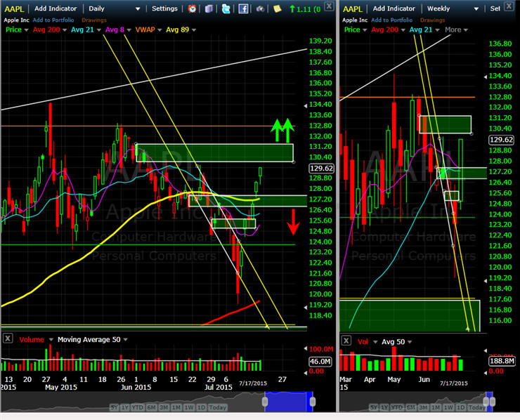Viewport: 520px width, 420px height.
Task: Click the right range handle in Daily navigator
Action: (x=313, y=402)
